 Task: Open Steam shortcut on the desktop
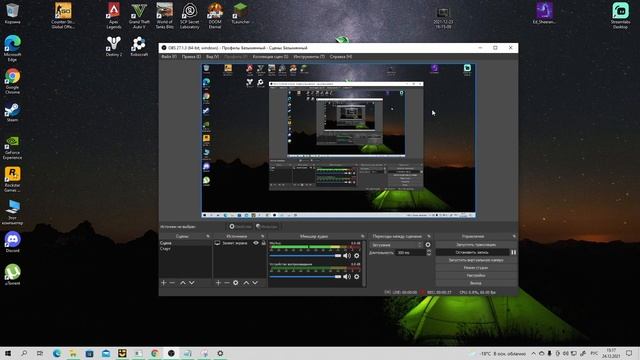click(12, 112)
